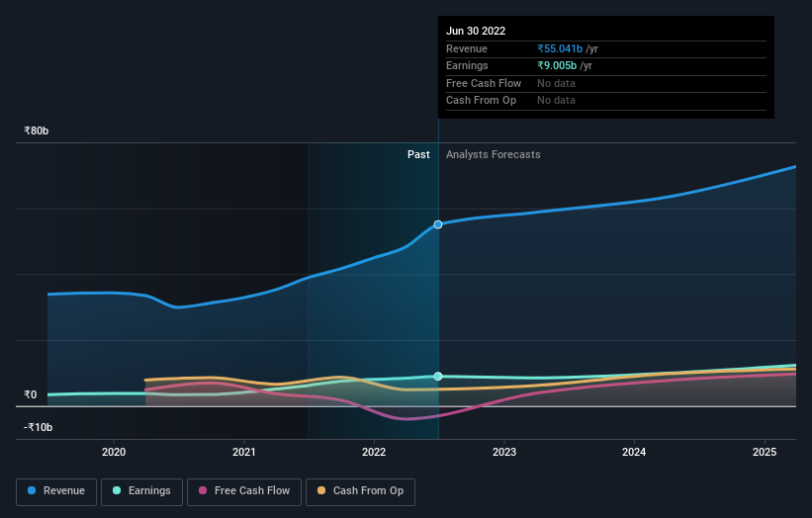Click the Past section label
This screenshot has width=812, height=518.
(418, 155)
